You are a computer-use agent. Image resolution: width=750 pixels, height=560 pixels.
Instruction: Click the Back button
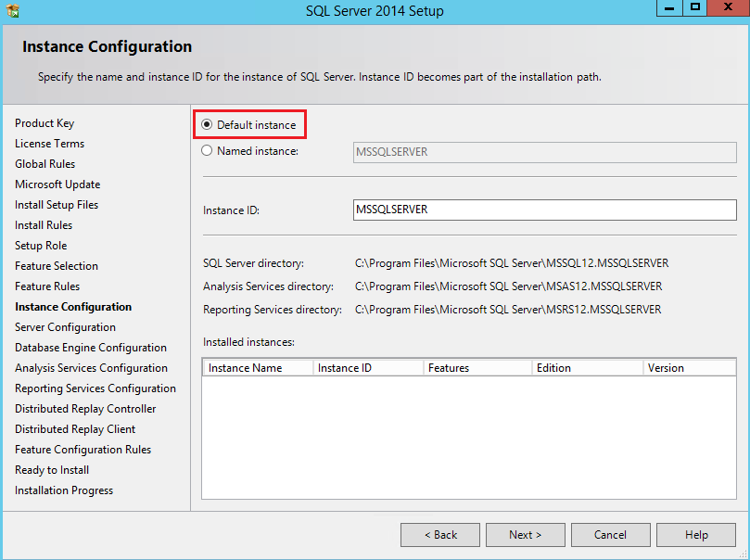[x=440, y=535]
